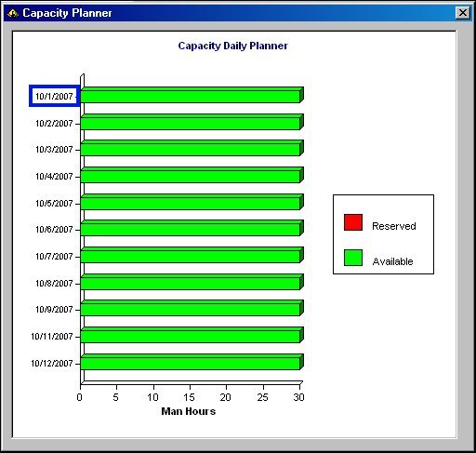
Task: Click the green bar for 10/8/2007
Action: [x=192, y=282]
